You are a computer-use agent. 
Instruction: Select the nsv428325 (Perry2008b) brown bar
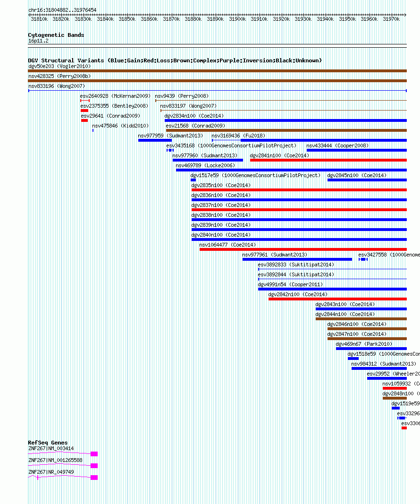(x=218, y=81)
